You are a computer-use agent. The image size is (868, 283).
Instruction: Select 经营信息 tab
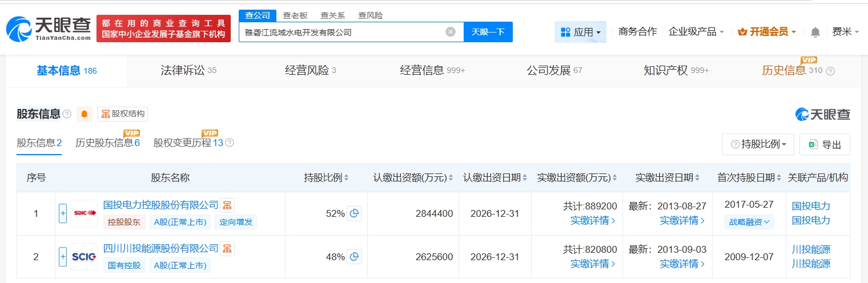pyautogui.click(x=433, y=71)
